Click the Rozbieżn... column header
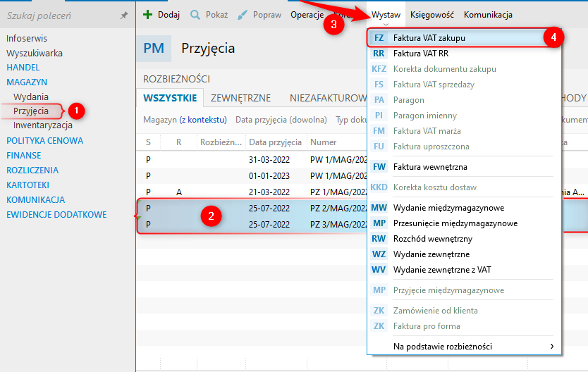The height and width of the screenshot is (372, 588). (x=221, y=142)
